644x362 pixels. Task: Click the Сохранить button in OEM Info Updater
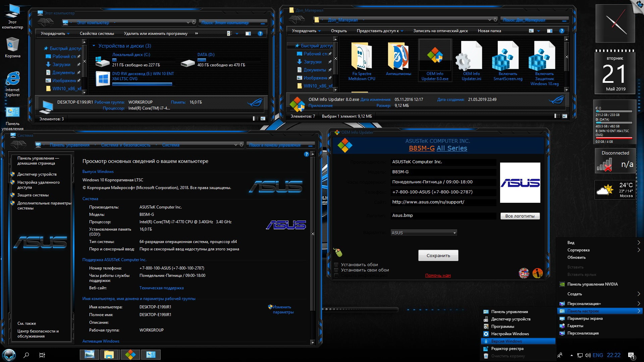(438, 255)
